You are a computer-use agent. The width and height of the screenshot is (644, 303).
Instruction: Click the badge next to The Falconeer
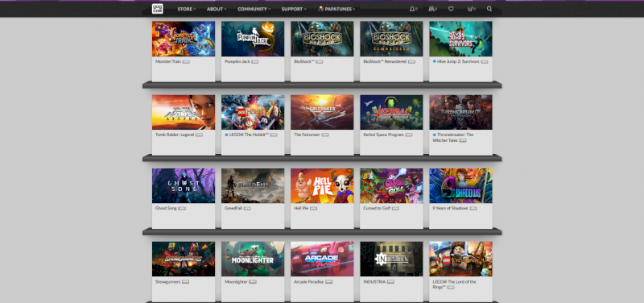tap(325, 135)
